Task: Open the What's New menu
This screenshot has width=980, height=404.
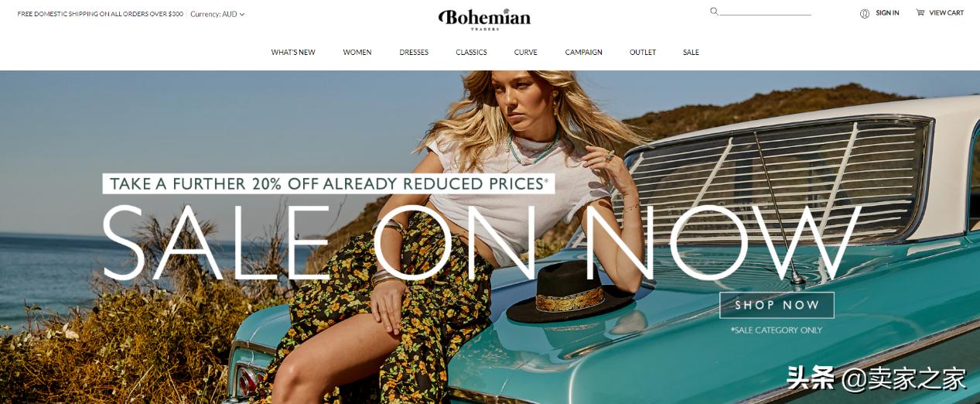Action: 293,53
